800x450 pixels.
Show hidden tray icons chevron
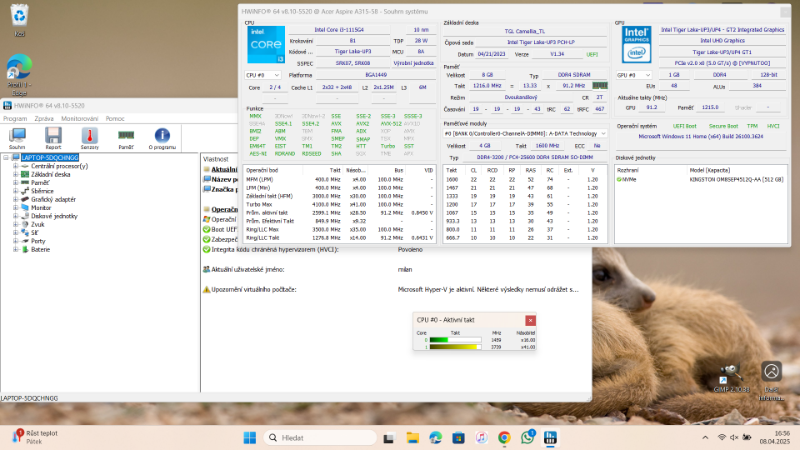705,437
